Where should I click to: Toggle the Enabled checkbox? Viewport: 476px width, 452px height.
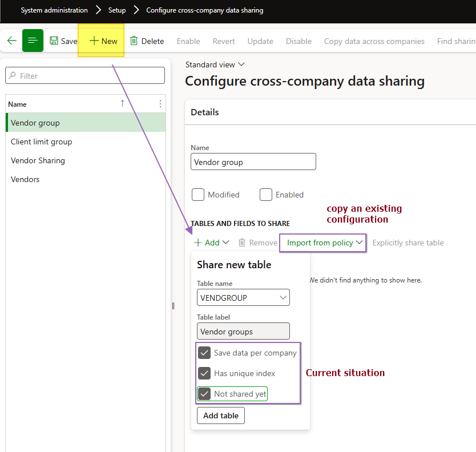click(x=266, y=195)
